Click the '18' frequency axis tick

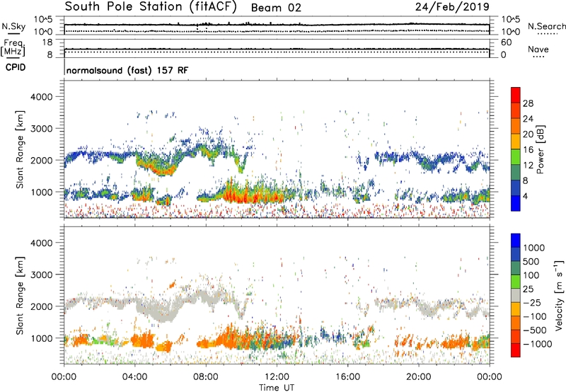click(x=47, y=42)
